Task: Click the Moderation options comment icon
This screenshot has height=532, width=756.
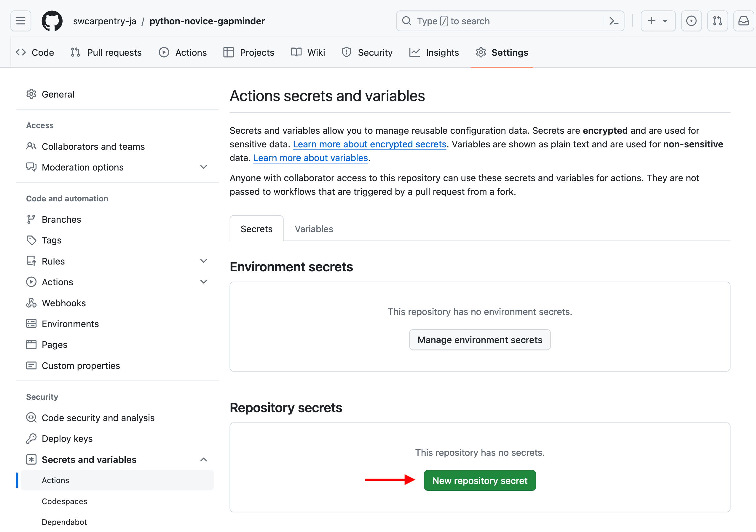Action: click(31, 167)
